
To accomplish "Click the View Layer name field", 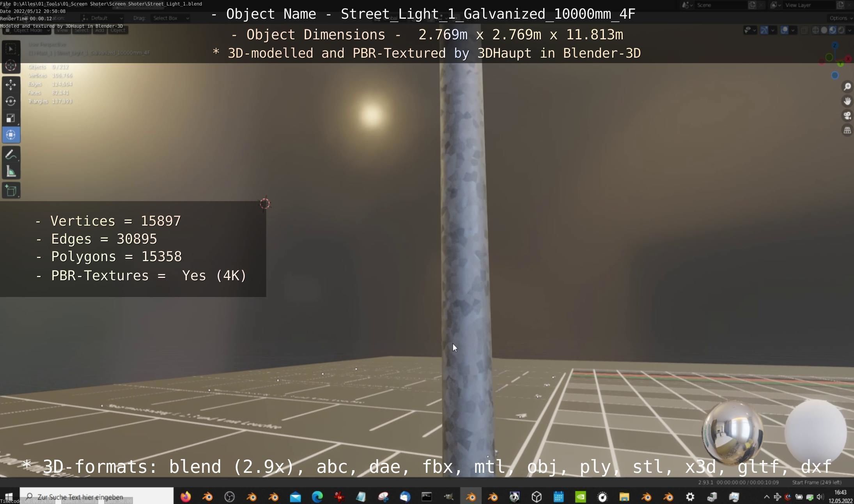I will click(809, 5).
